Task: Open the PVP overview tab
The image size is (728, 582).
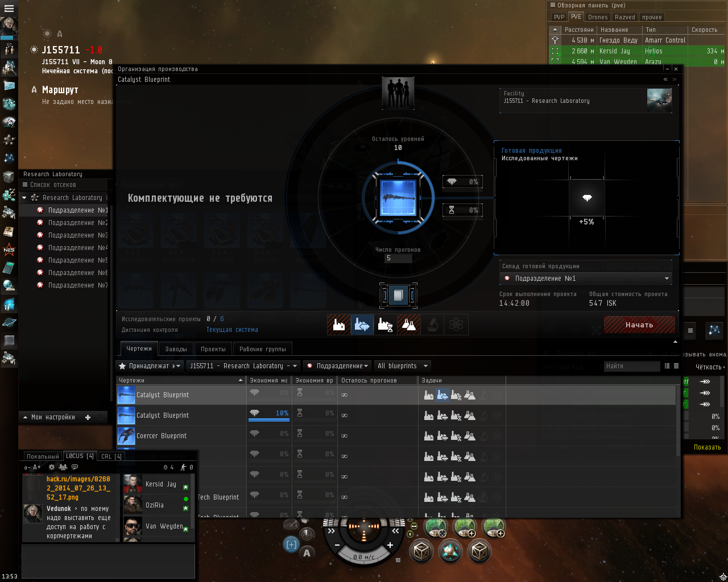Action: tap(559, 17)
